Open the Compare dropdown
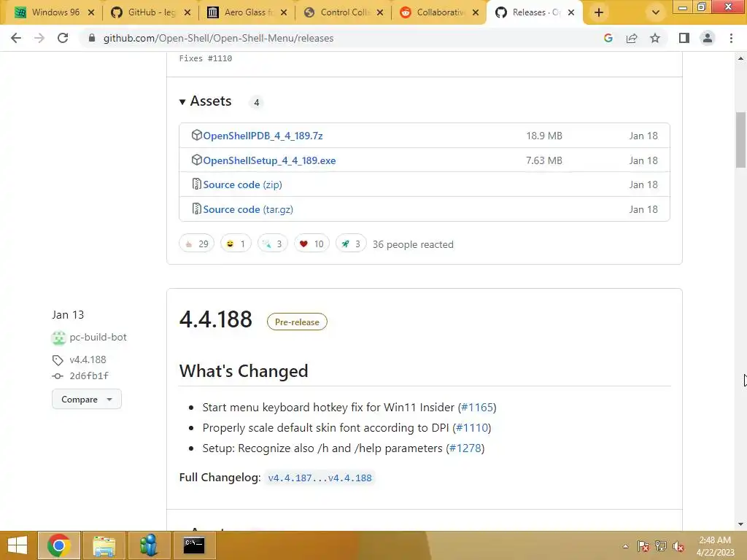The width and height of the screenshot is (747, 560). tap(87, 399)
